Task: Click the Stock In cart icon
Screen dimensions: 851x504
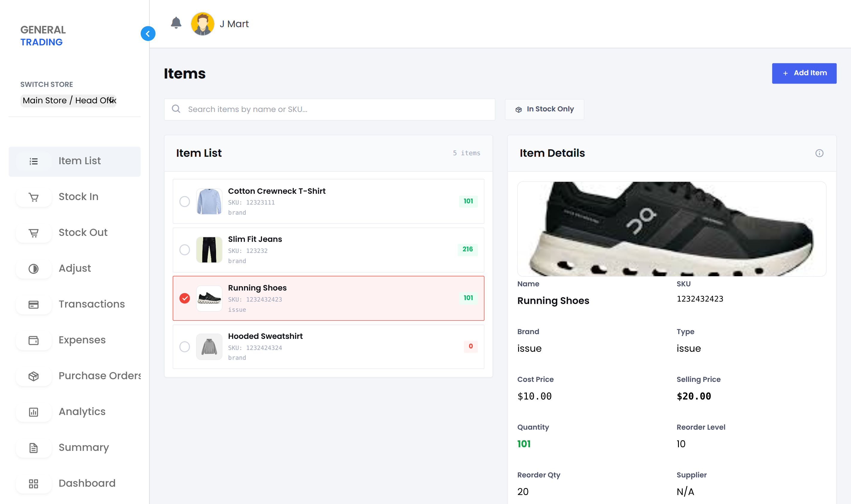Action: coord(33,197)
